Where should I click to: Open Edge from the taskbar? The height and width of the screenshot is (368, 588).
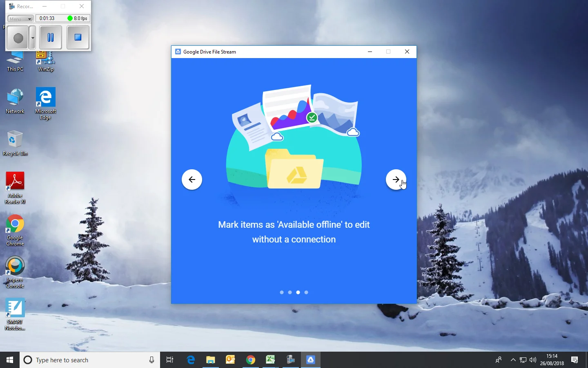tap(191, 360)
